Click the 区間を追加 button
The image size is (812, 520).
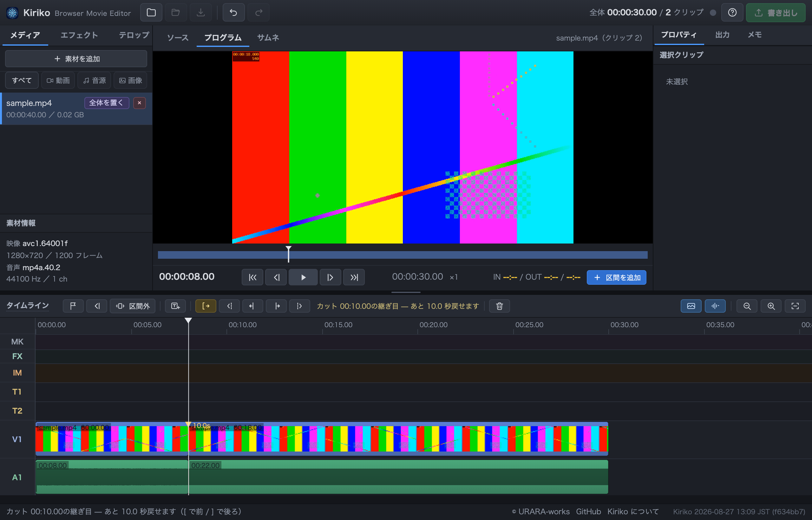[x=616, y=277]
